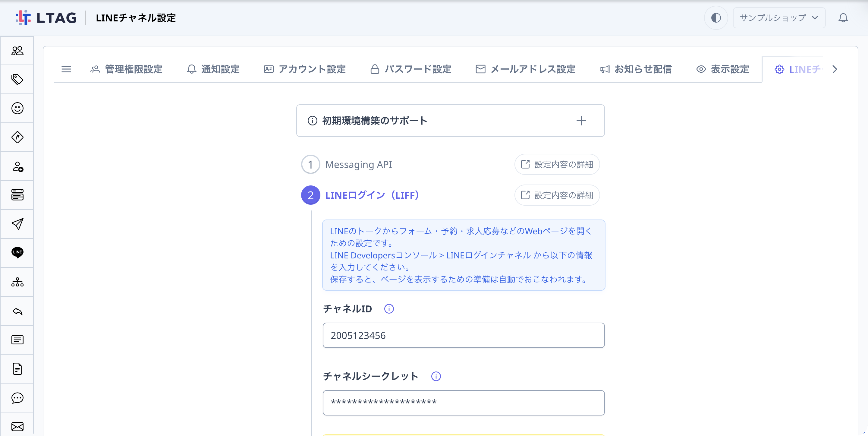Click the text list sidebar icon
Viewport: 868px width, 436px height.
tap(17, 340)
